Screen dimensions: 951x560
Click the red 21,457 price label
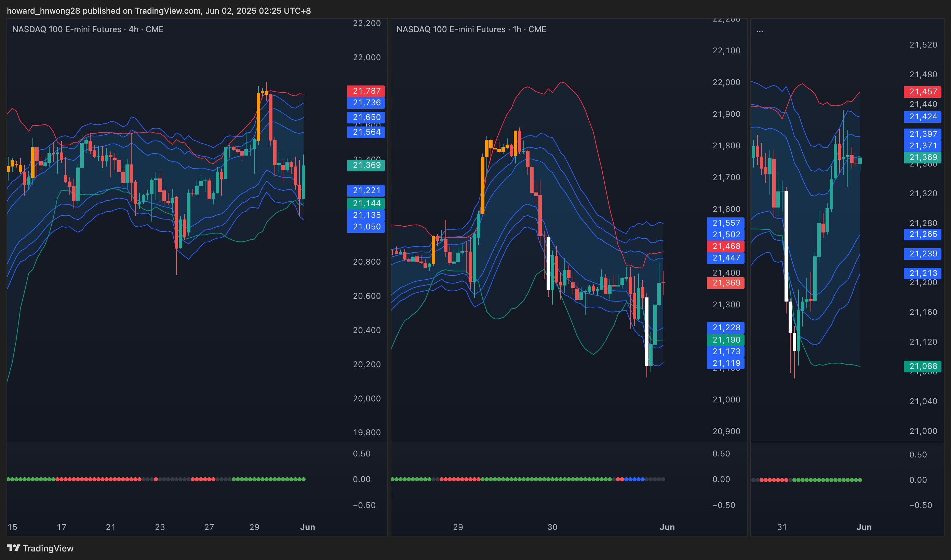[x=922, y=92]
